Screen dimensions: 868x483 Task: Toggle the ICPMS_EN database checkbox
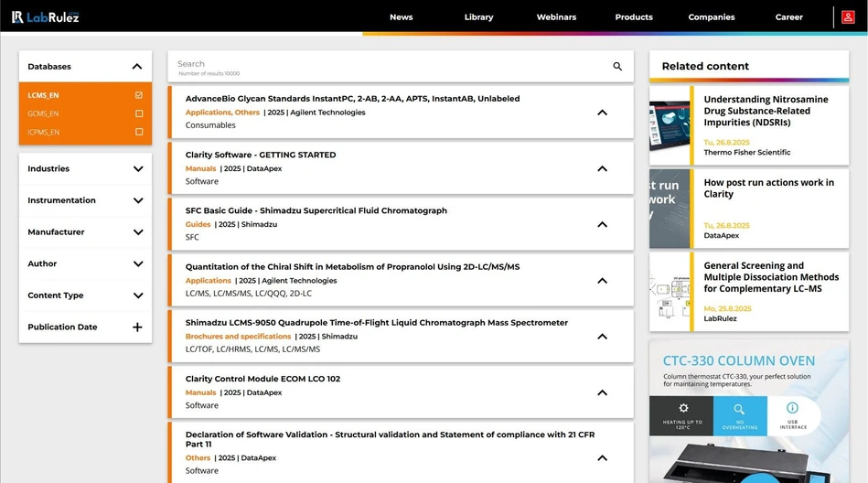point(139,132)
